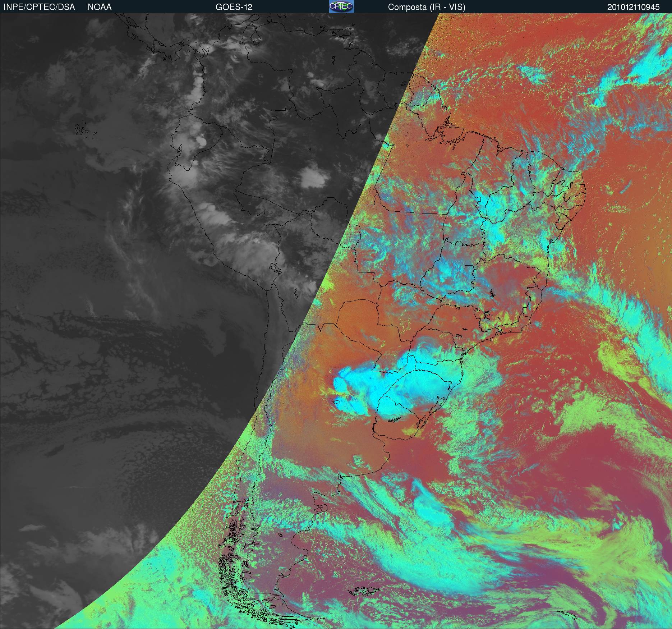Screen dimensions: 672x629
Task: Select the 201012110945 timestamp
Action: point(633,7)
